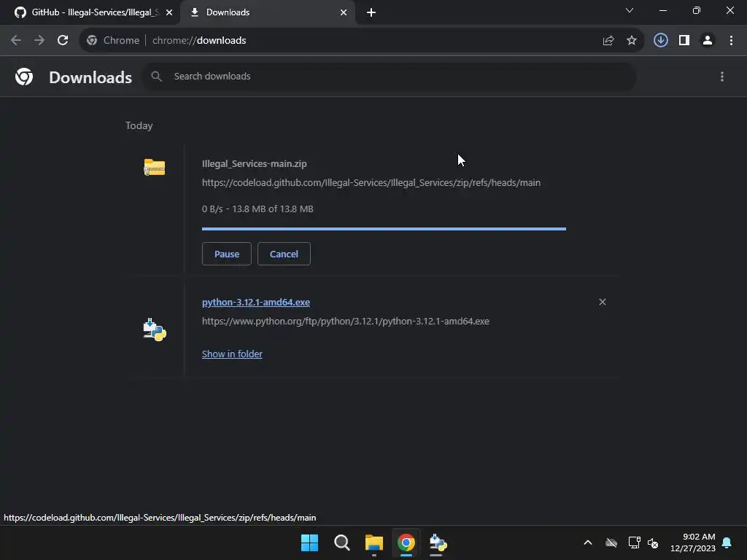The width and height of the screenshot is (747, 560).
Task: Close the GitHub tab
Action: [x=169, y=12]
